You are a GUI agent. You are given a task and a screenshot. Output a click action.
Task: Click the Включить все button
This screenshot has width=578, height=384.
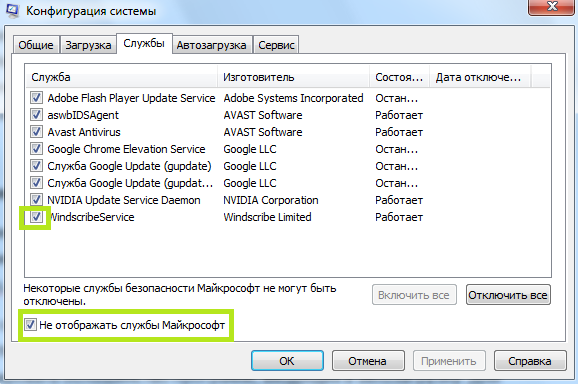414,295
